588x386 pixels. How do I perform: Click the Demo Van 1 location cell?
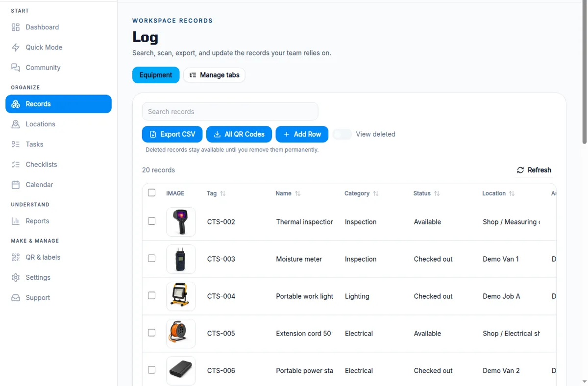(x=500, y=259)
